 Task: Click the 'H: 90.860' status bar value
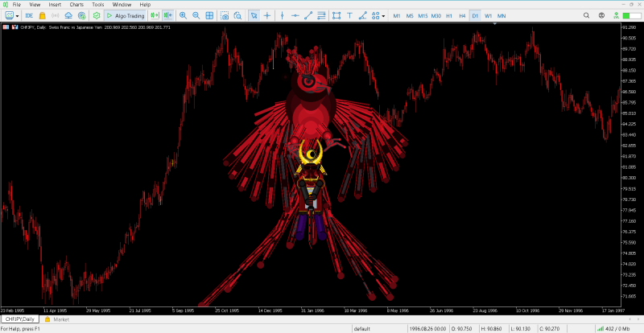tap(493, 329)
